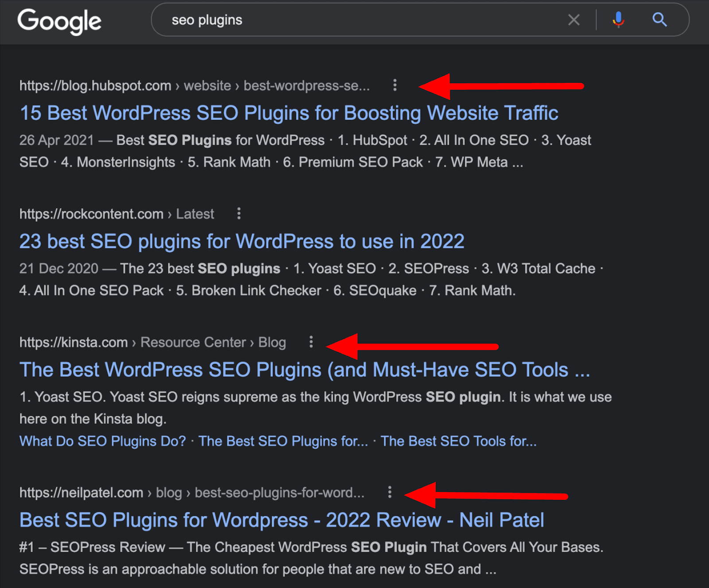Click the rockcontent.com URL breadcrumb
The width and height of the screenshot is (709, 588).
(x=117, y=214)
